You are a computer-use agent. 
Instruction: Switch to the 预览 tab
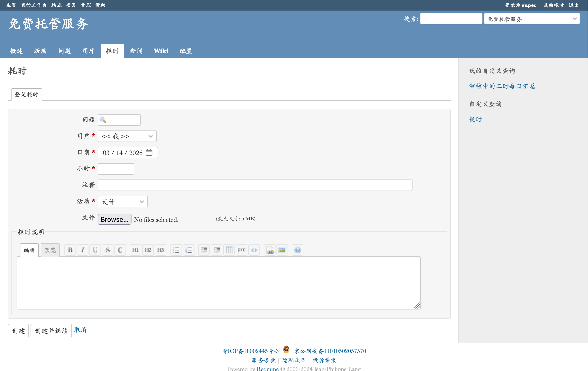[x=50, y=250]
